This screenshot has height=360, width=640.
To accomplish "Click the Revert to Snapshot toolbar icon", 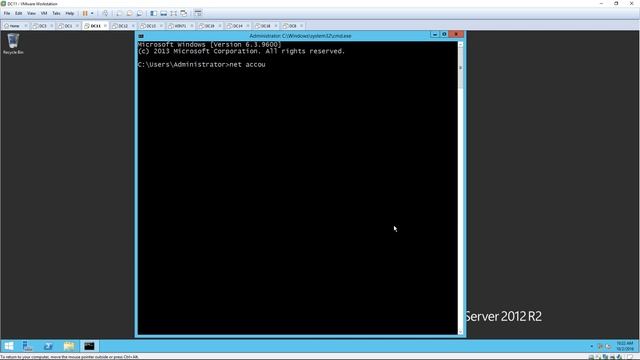I will [129, 13].
